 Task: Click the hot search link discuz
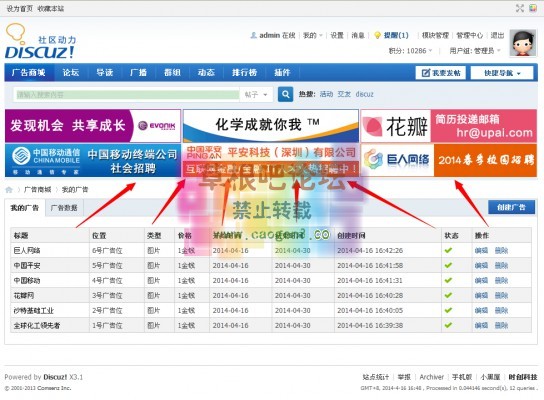click(x=365, y=94)
